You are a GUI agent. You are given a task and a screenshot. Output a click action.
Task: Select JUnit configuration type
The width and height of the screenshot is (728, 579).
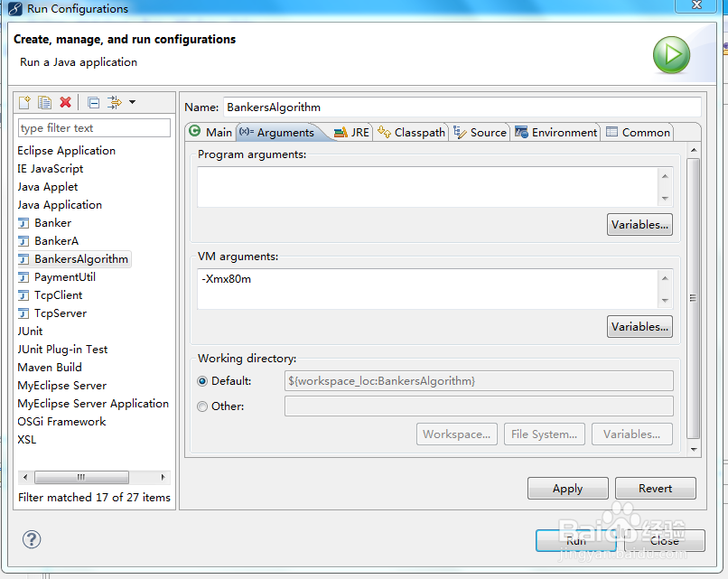pos(30,332)
